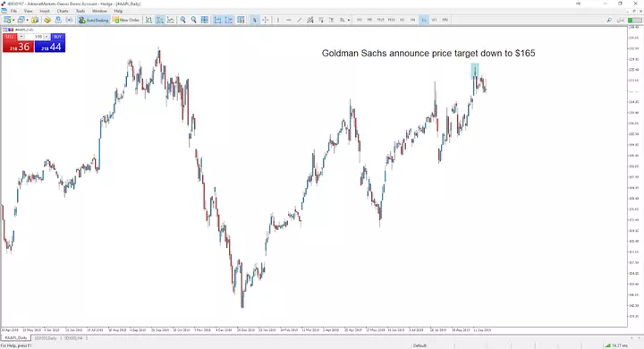Viewport: 644px width, 349px height.
Task: Switch to M15 timeframe
Action: pyautogui.click(x=381, y=20)
